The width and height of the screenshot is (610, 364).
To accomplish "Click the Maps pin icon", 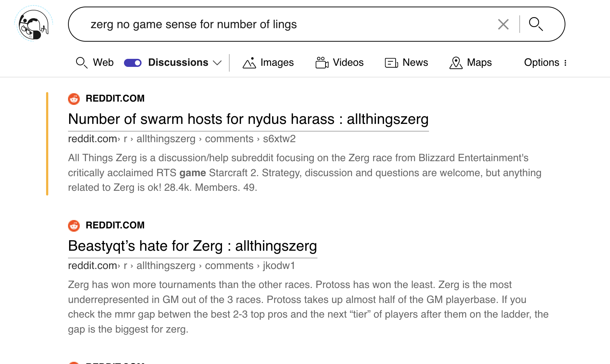I will [456, 63].
